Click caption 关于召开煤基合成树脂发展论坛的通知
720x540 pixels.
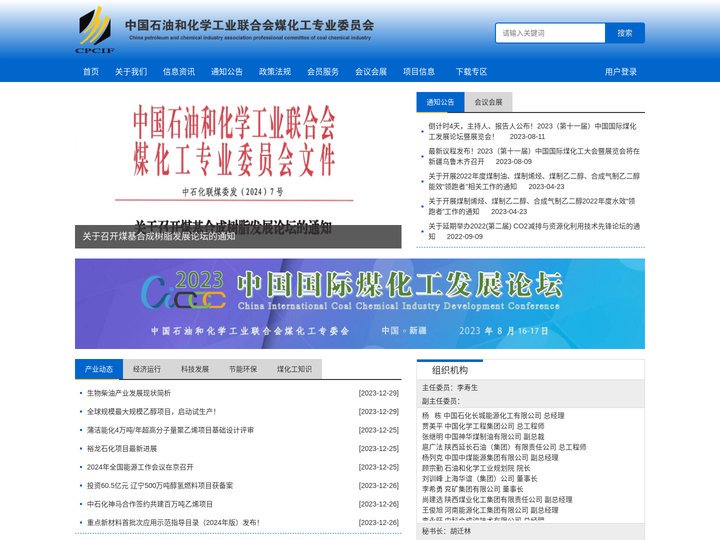(159, 236)
